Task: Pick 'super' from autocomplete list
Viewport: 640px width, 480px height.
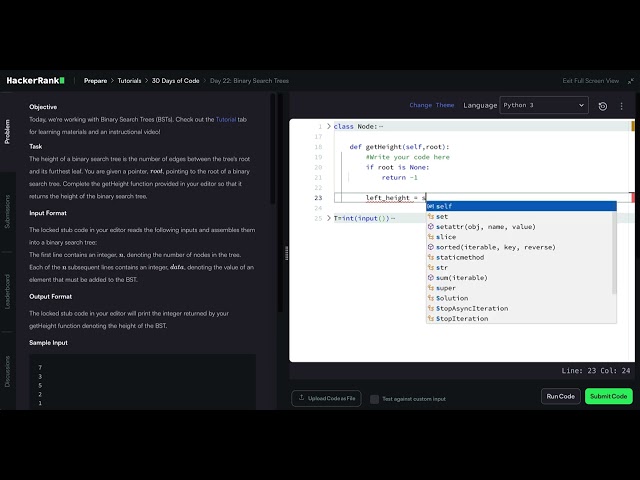Action: pos(521,288)
